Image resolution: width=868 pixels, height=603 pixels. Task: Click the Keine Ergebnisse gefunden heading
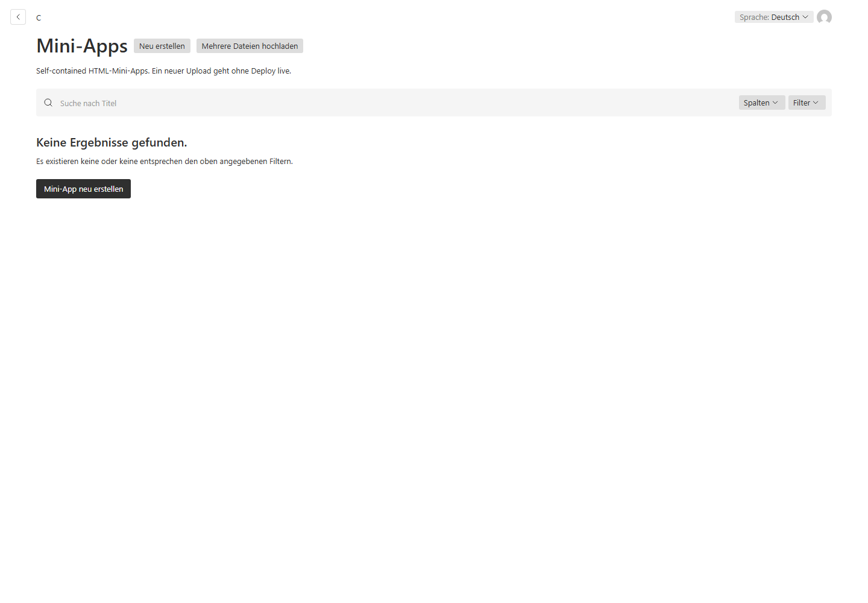click(x=112, y=142)
